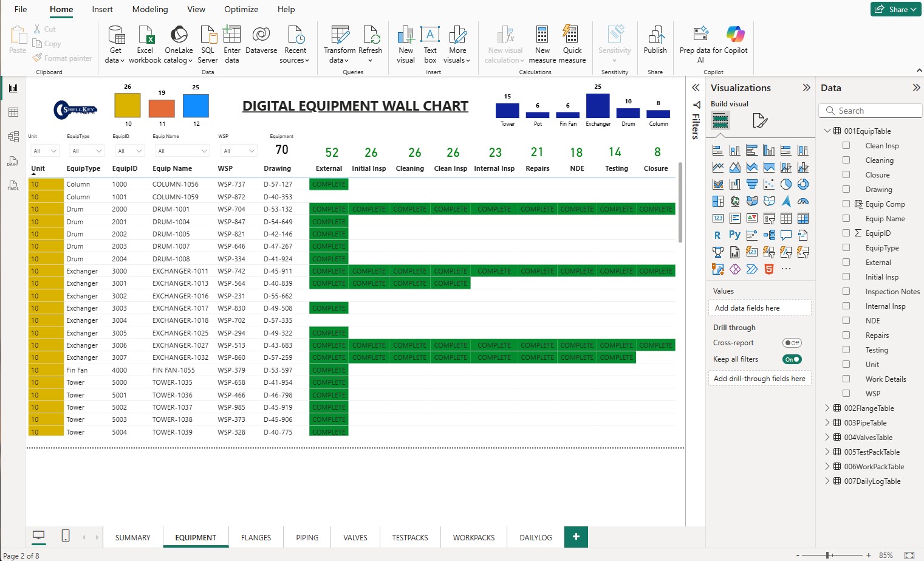Select the Pie chart visual icon
Viewport: 924px width, 561px height.
pos(785,184)
